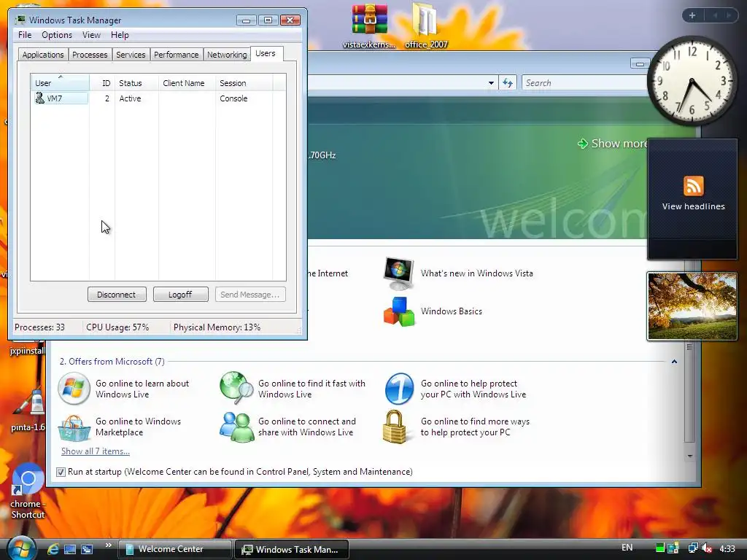747x560 pixels.
Task: Click the sidebar add gadget plus button
Action: click(x=692, y=15)
